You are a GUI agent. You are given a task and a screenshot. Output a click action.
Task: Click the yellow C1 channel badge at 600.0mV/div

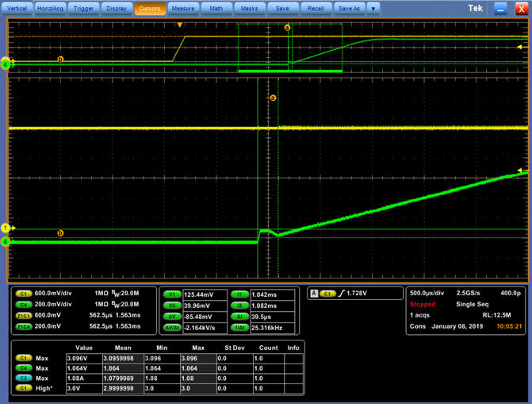tap(24, 294)
